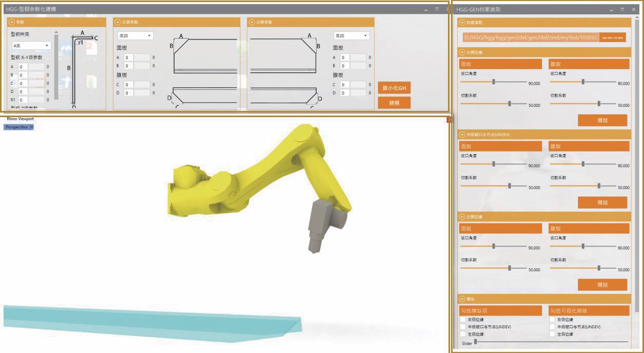Check 中段破口与节点(UNDEV) under 勾选可视化路径
The width and height of the screenshot is (644, 353).
(x=553, y=327)
